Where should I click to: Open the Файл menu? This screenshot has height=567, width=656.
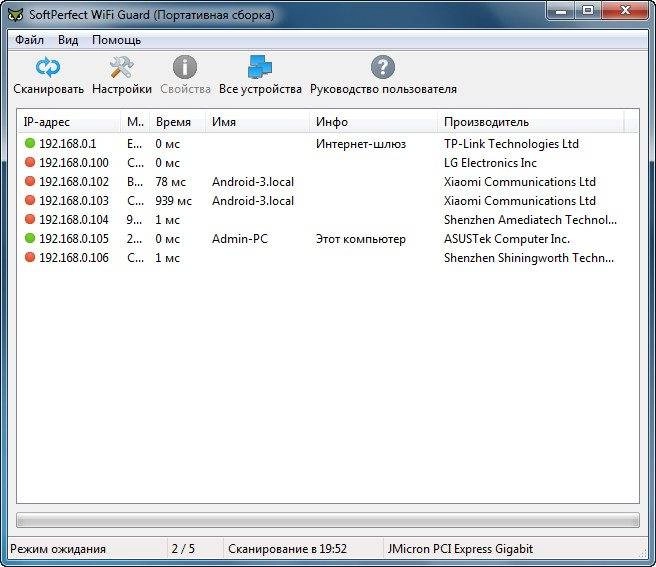(29, 40)
